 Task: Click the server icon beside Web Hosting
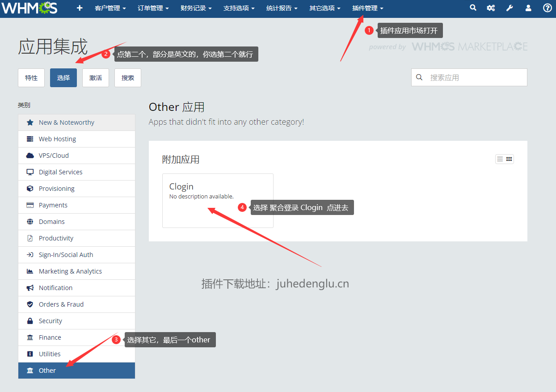pyautogui.click(x=30, y=139)
